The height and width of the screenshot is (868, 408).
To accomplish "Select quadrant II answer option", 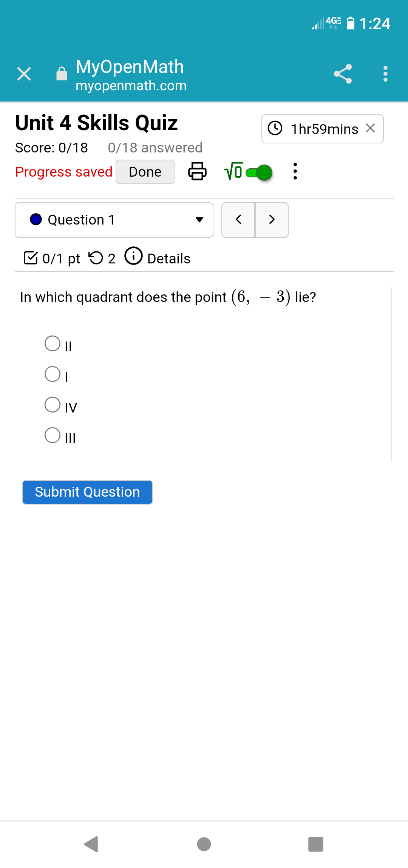I will 53,343.
